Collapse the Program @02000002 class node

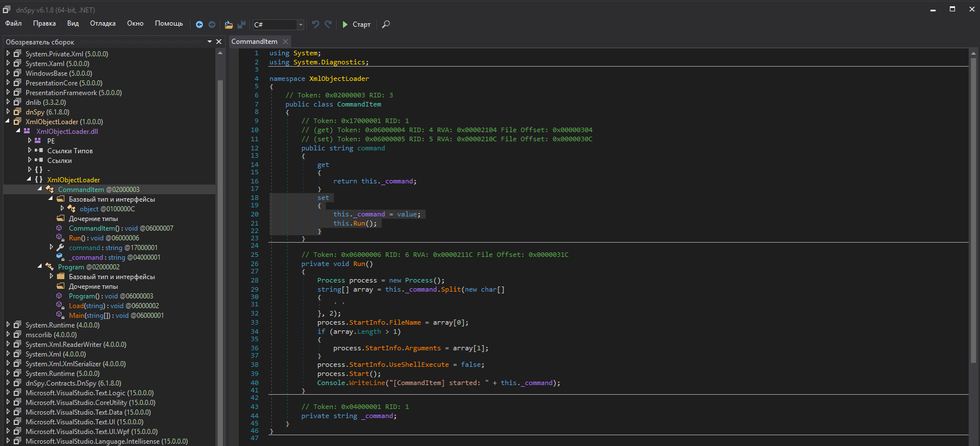(x=40, y=267)
